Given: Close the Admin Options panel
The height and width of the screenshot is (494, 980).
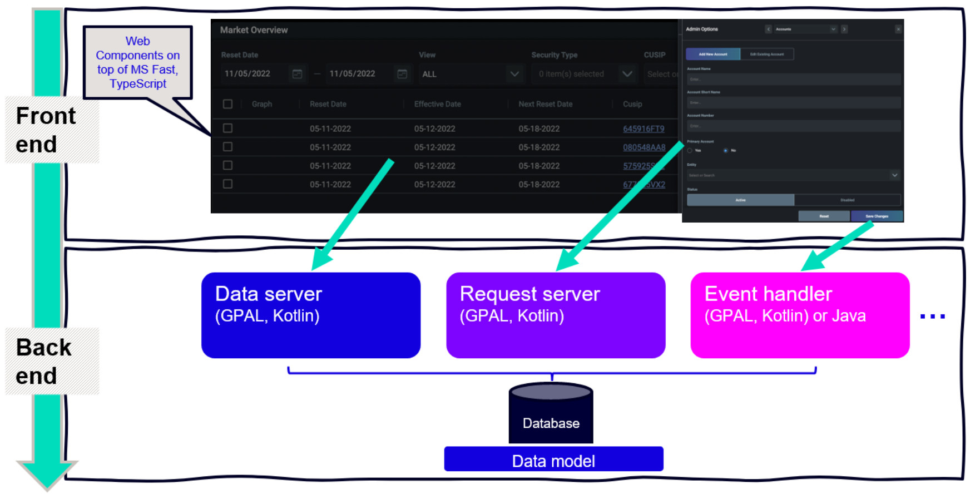Looking at the screenshot, I should coord(898,29).
